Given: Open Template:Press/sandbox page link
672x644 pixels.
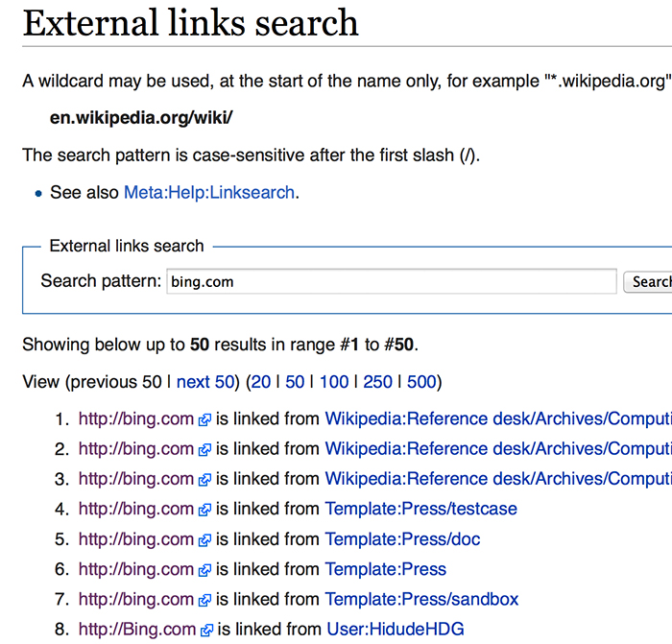Looking at the screenshot, I should [x=421, y=599].
